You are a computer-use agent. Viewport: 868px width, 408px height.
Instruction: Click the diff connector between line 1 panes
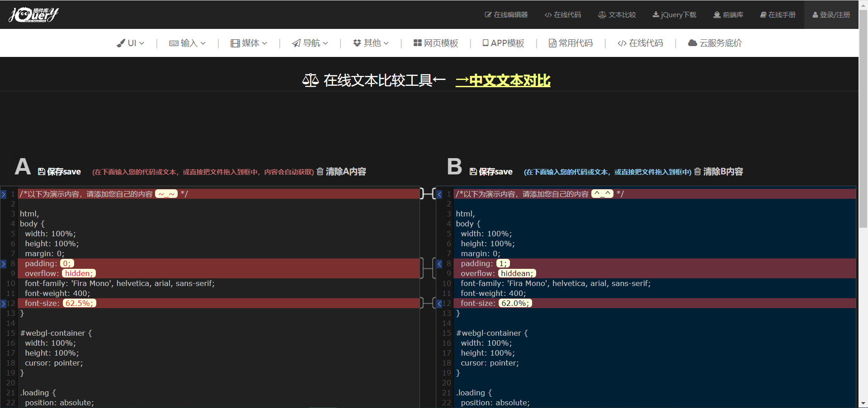point(428,194)
